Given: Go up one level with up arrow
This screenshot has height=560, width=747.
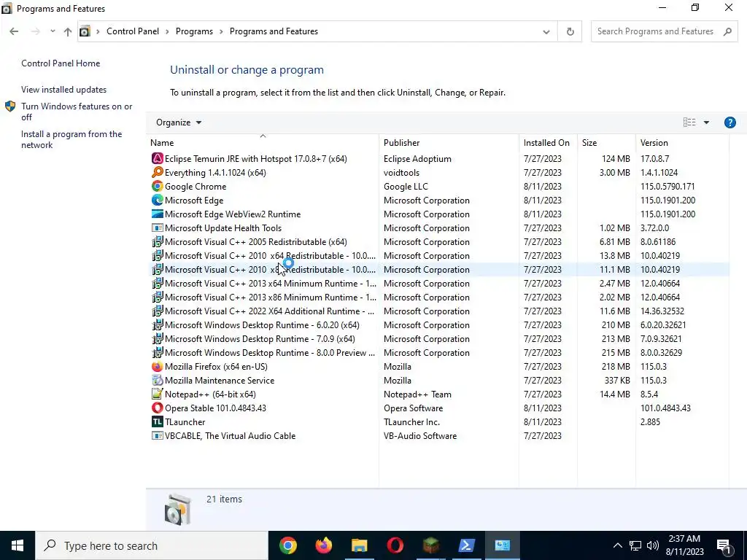Looking at the screenshot, I should (x=68, y=31).
